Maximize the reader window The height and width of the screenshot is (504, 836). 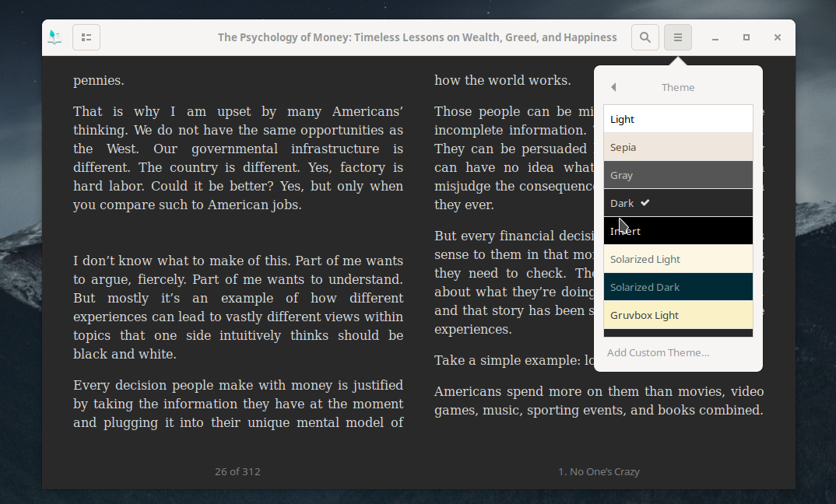(x=746, y=37)
